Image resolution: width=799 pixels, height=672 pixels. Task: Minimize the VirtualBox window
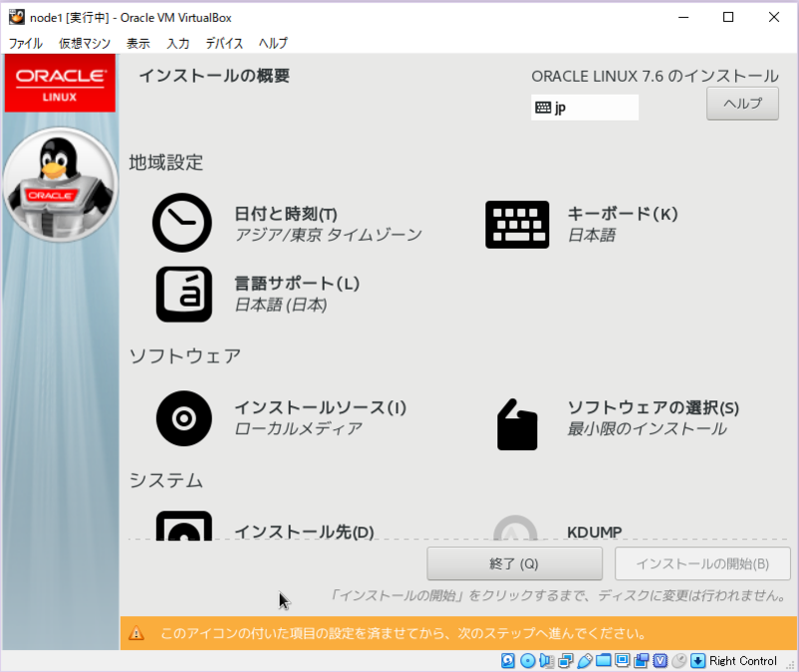click(684, 17)
